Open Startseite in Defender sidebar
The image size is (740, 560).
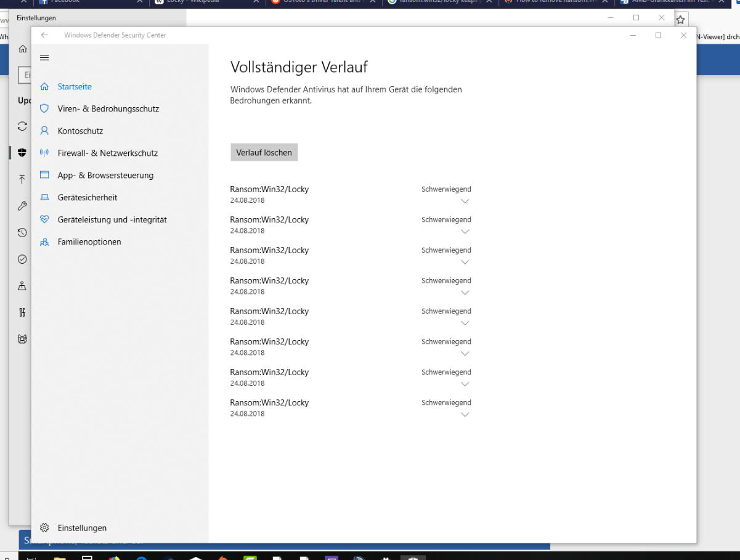(x=75, y=87)
